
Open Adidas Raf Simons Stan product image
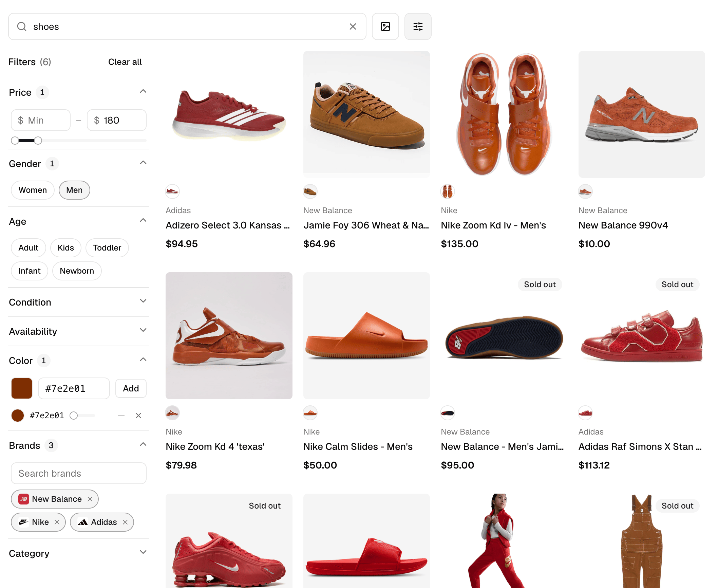coord(642,336)
